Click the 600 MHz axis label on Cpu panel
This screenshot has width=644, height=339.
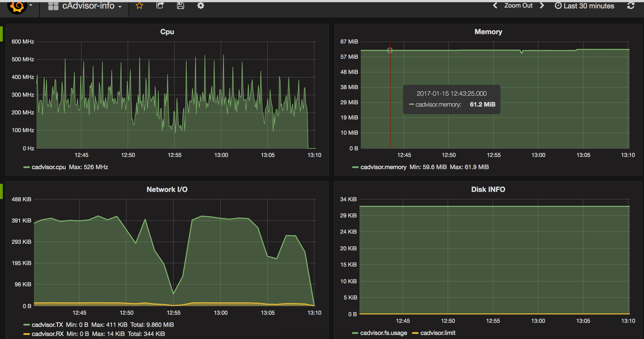tap(23, 42)
